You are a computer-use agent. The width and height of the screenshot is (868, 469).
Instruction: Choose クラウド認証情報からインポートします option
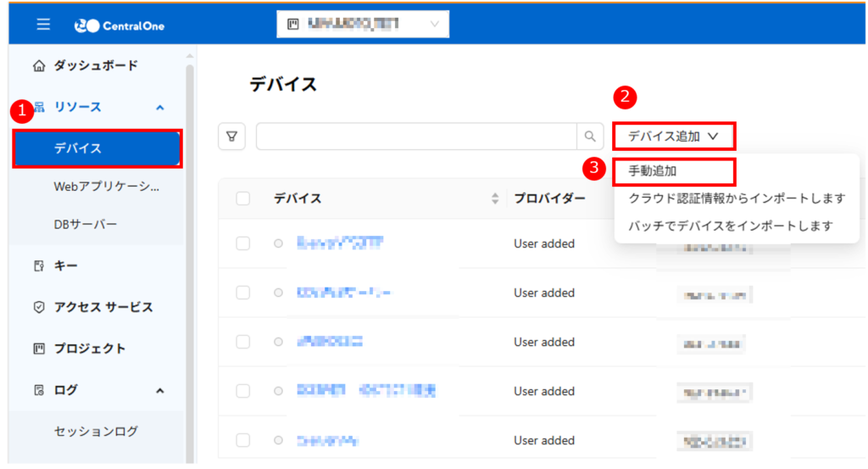pos(737,198)
